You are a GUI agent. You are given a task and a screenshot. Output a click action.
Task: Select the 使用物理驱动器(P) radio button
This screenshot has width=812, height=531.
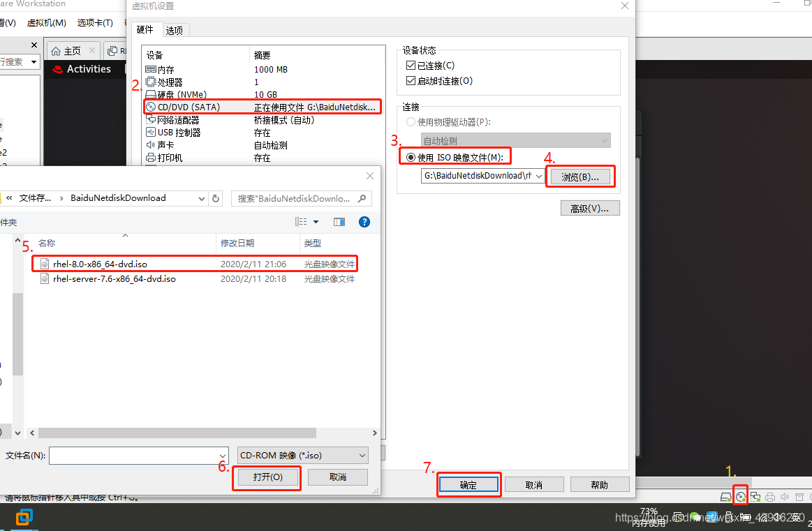(x=411, y=121)
